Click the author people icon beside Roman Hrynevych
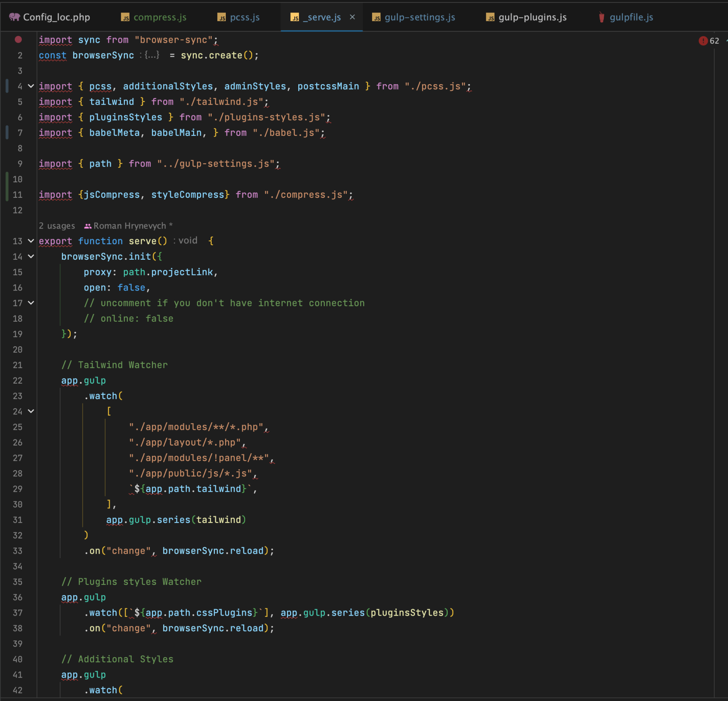Image resolution: width=728 pixels, height=701 pixels. (88, 226)
